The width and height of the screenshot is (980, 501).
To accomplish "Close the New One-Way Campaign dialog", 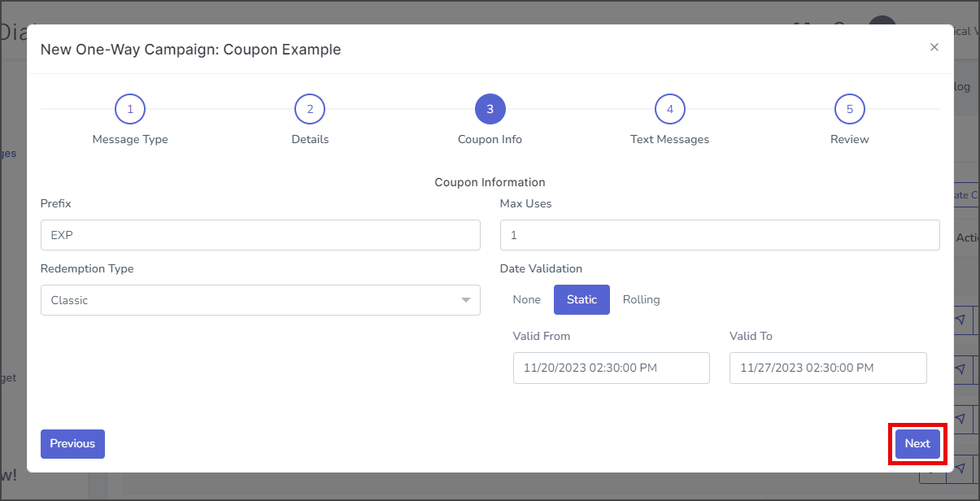I will (934, 47).
